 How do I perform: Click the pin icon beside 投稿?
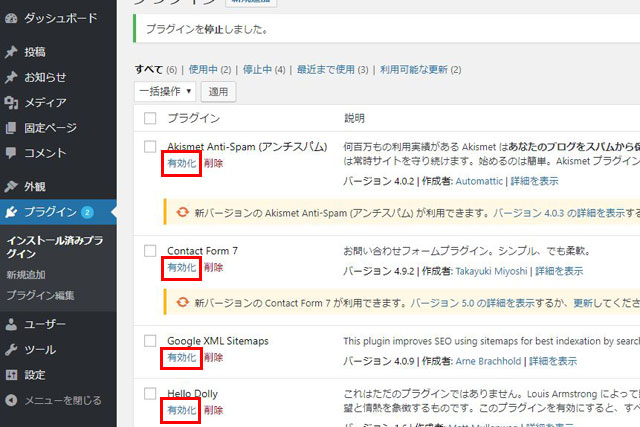(11, 52)
